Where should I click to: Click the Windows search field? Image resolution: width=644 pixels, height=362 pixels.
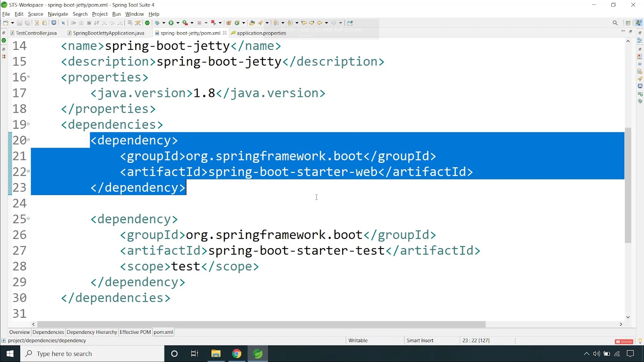[x=93, y=354]
